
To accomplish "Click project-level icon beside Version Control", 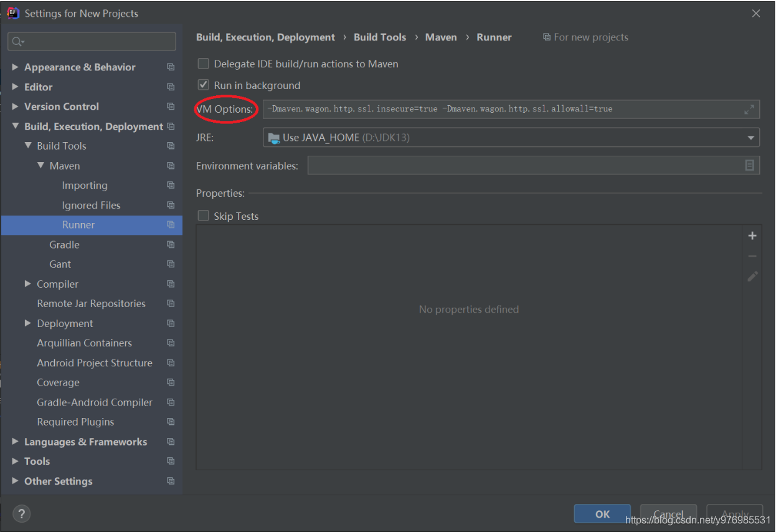I will [x=171, y=107].
